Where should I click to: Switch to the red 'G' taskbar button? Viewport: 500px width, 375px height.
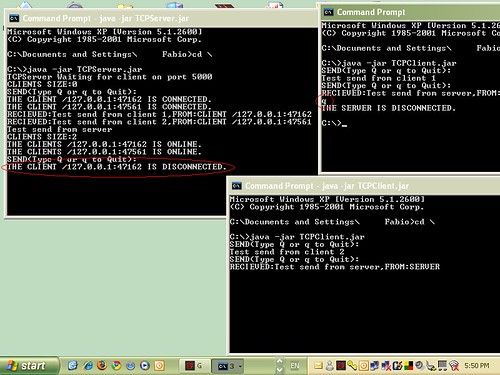[194, 366]
